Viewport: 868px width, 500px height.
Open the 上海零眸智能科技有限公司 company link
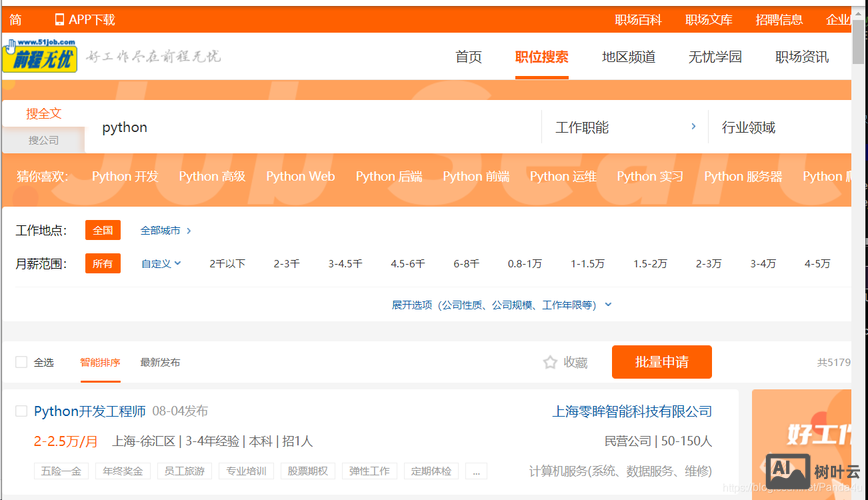[x=632, y=411]
